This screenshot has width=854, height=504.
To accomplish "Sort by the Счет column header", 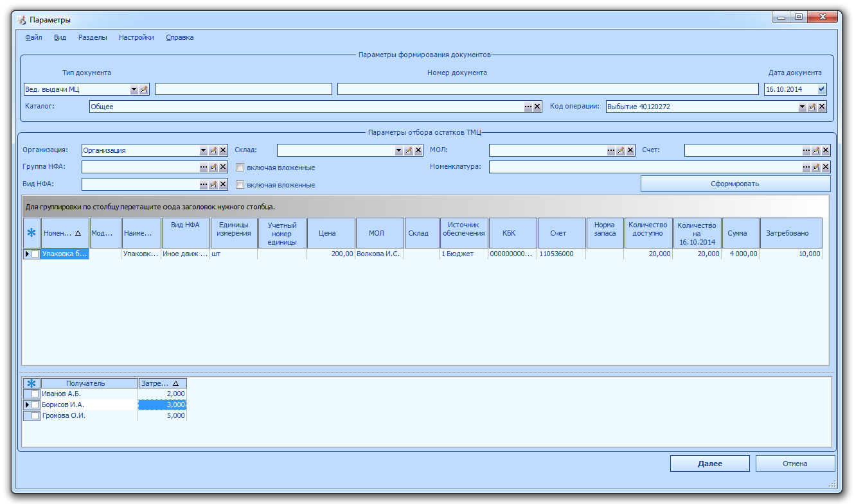I will [x=562, y=234].
